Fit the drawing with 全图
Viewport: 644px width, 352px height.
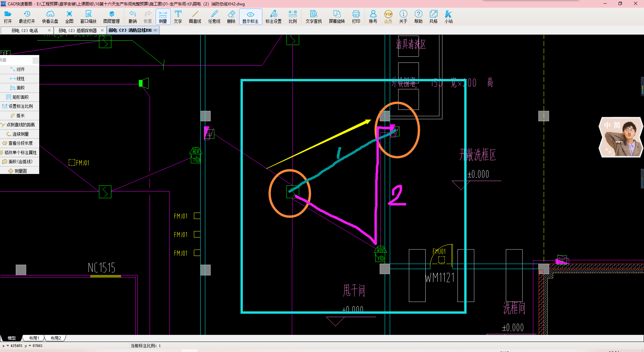[x=69, y=17]
